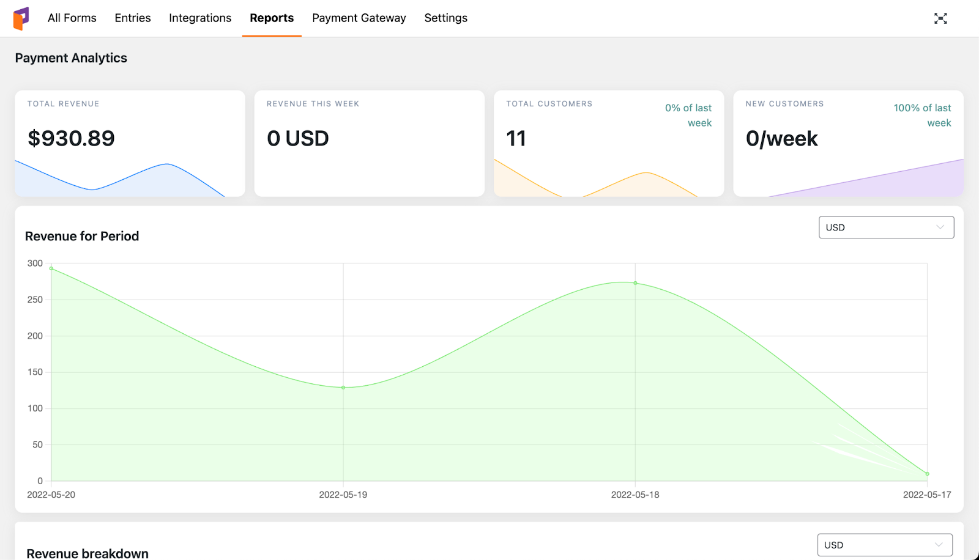The height and width of the screenshot is (560, 979).
Task: Toggle the fullscreen expand icon
Action: pyautogui.click(x=940, y=18)
